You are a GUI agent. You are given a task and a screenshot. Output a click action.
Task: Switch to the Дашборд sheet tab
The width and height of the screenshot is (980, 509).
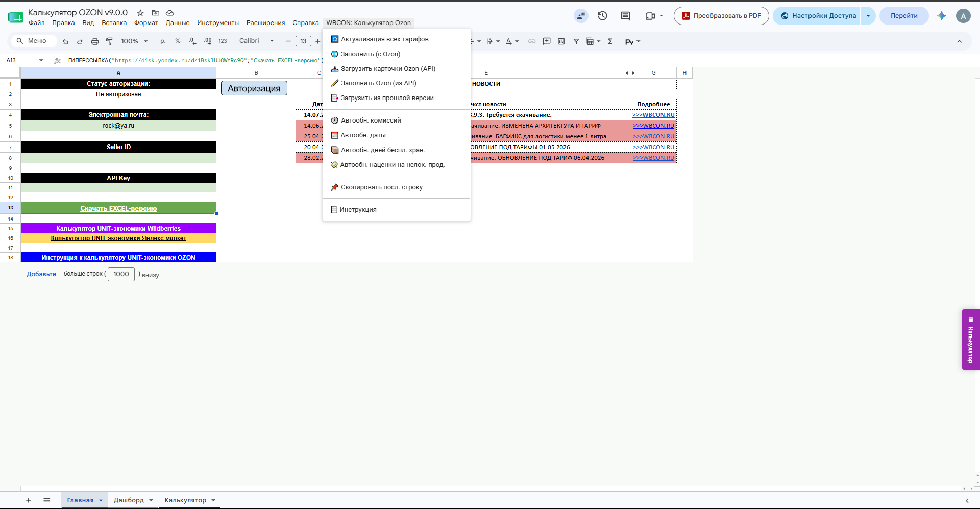click(129, 500)
